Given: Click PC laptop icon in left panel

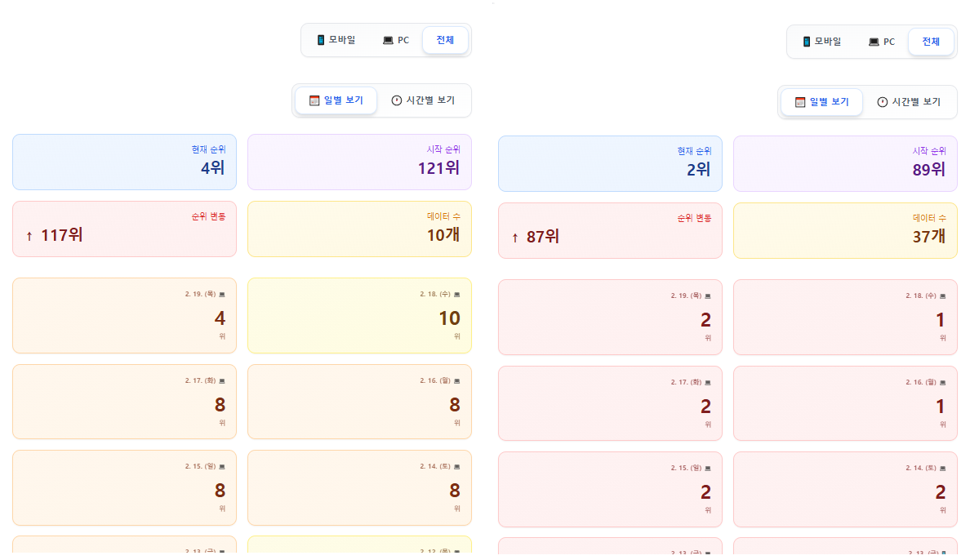Looking at the screenshot, I should (388, 40).
